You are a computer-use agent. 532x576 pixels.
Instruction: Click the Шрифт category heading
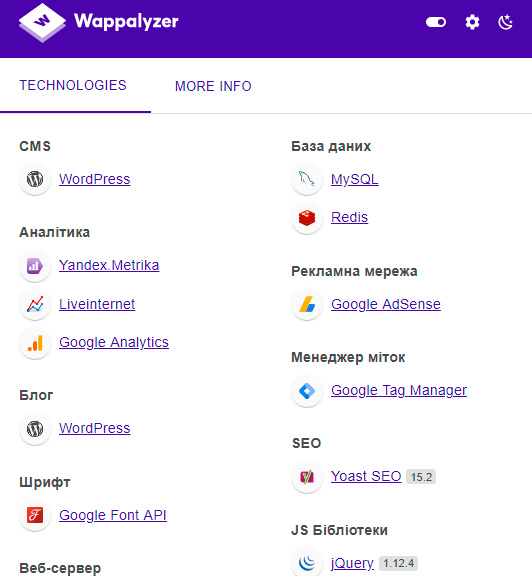click(44, 482)
